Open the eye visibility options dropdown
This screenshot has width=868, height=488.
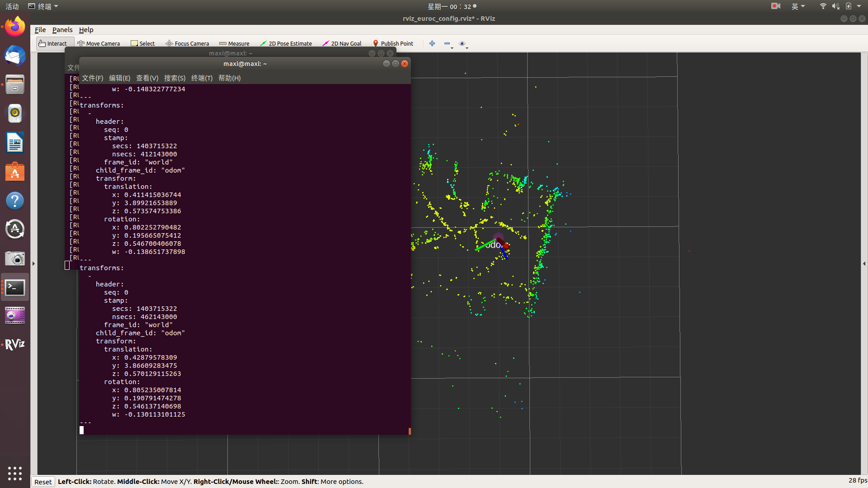point(463,44)
